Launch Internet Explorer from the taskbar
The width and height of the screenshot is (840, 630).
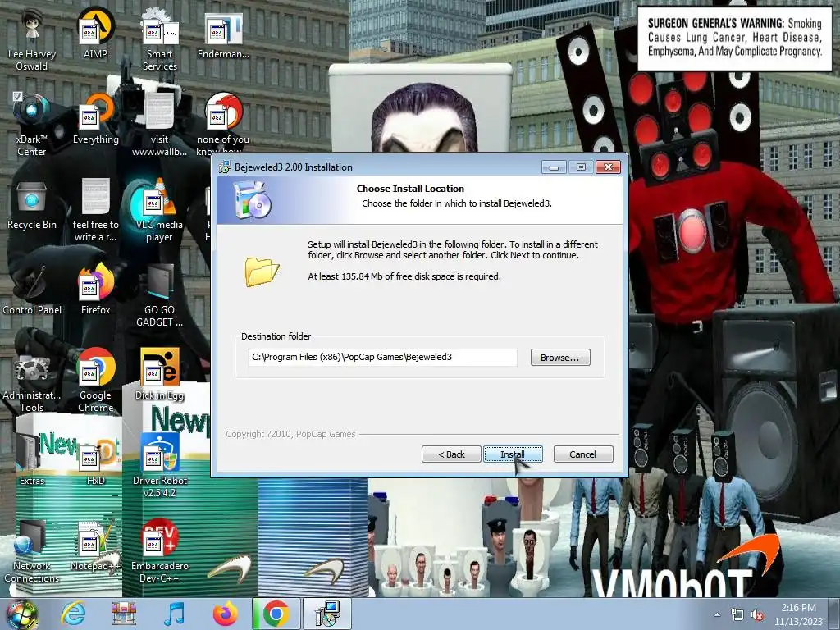coord(73,614)
